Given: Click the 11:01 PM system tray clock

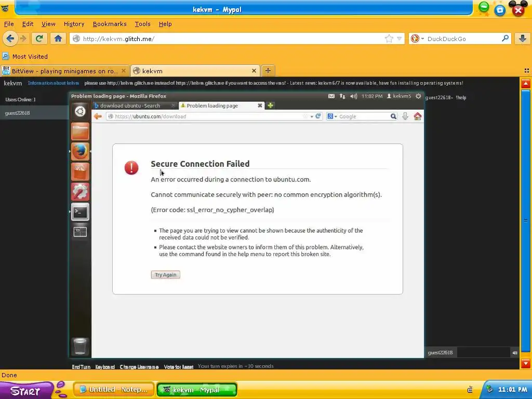Looking at the screenshot, I should click(x=512, y=390).
